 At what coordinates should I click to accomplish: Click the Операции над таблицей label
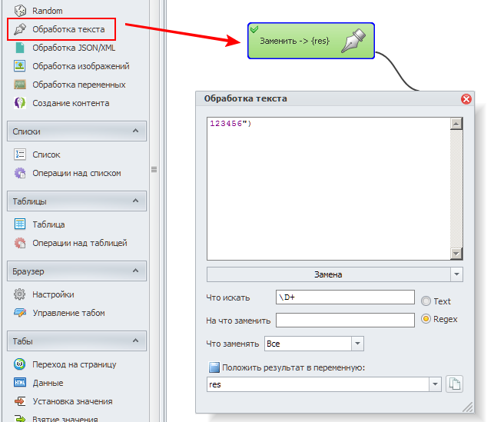point(80,243)
